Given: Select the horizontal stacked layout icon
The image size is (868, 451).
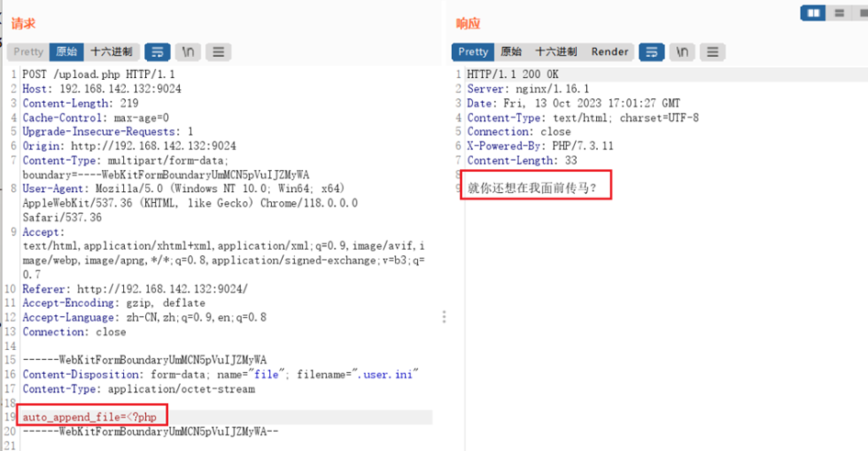Looking at the screenshot, I should point(840,13).
